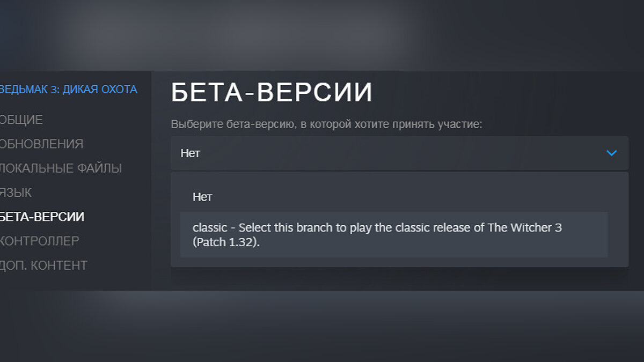Screen dimensions: 644x362
Task: Select the Нет option in the dropdown list
Action: click(202, 197)
